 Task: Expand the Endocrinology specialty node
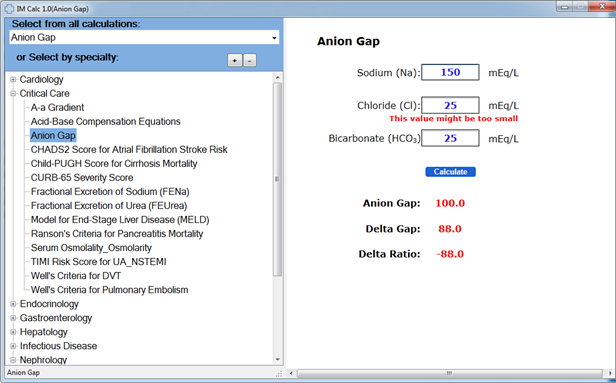13,304
